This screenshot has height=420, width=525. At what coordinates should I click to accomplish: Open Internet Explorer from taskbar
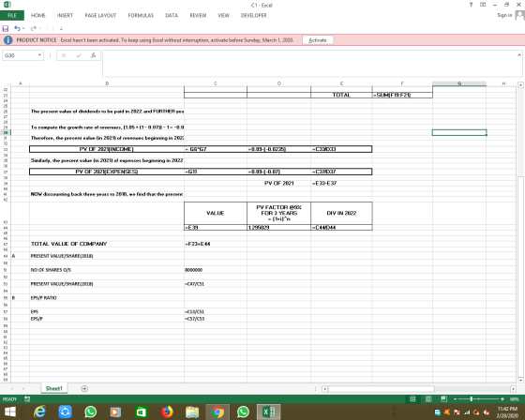coord(39,412)
